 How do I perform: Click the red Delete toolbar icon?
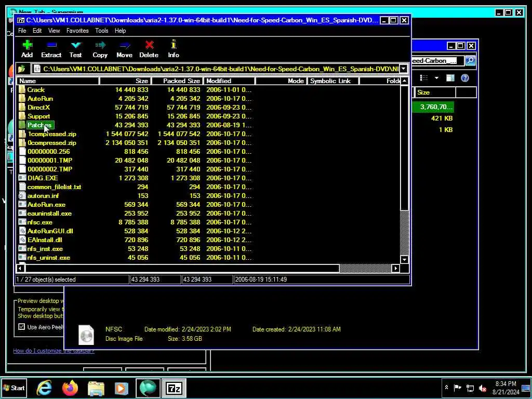[149, 45]
